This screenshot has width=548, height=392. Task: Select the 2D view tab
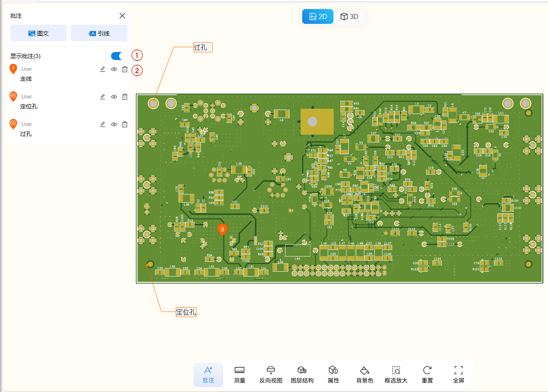(317, 16)
